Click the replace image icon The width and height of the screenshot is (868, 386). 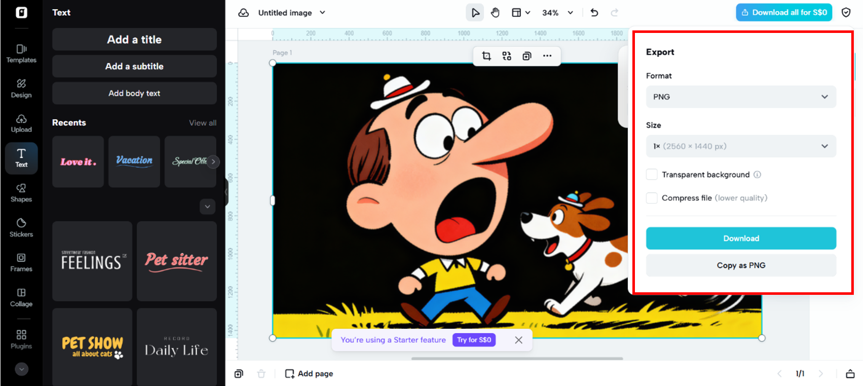click(507, 56)
